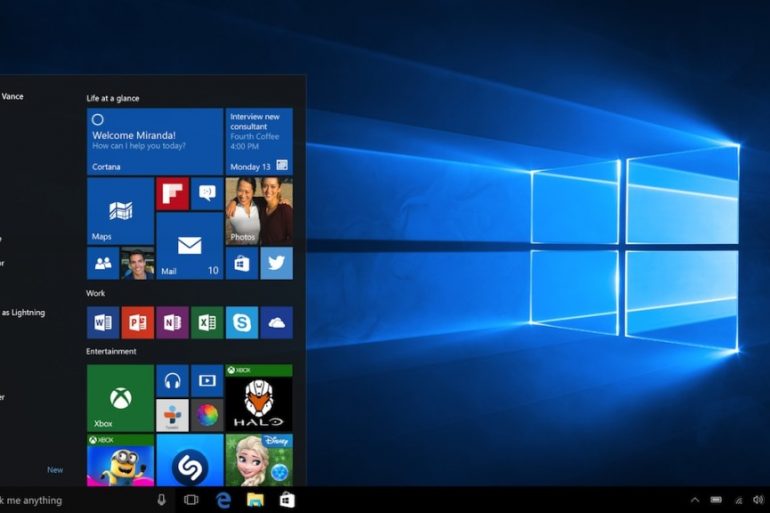
Task: Open the OneNote tile
Action: click(172, 322)
